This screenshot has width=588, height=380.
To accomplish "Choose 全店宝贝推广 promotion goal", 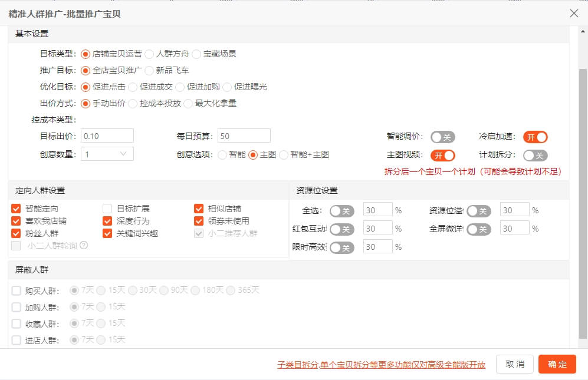I will click(86, 71).
